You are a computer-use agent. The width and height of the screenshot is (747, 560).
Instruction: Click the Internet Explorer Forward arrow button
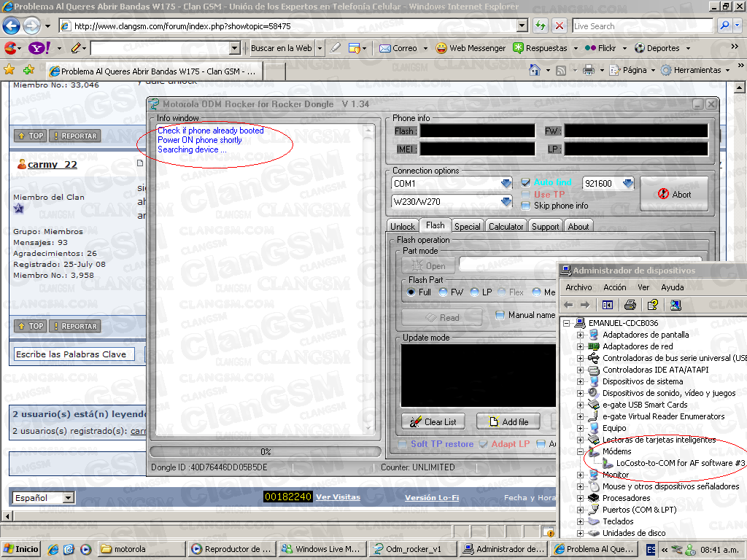coord(31,26)
